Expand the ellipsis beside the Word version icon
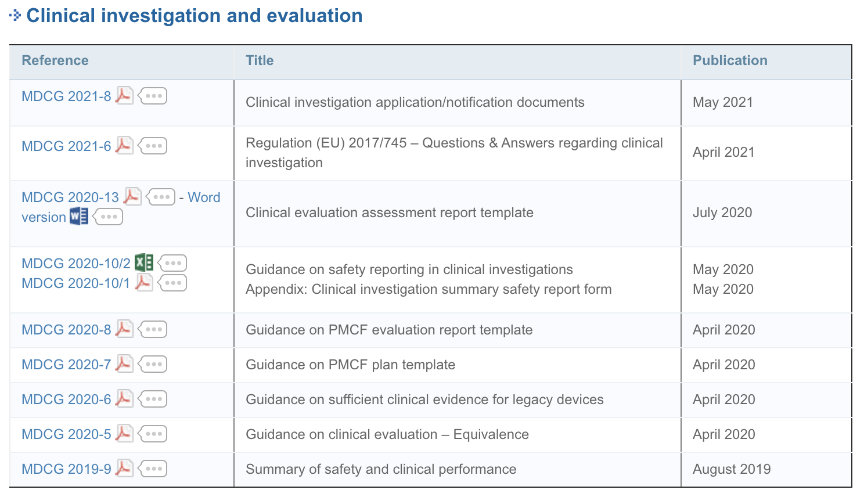The image size is (864, 504). point(108,217)
